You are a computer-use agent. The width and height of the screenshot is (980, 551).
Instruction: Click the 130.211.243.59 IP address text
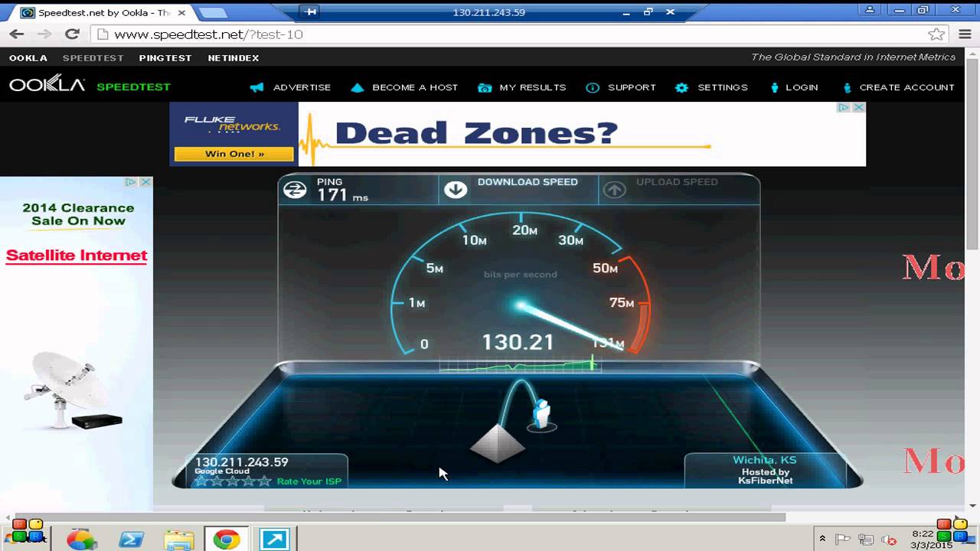(241, 462)
